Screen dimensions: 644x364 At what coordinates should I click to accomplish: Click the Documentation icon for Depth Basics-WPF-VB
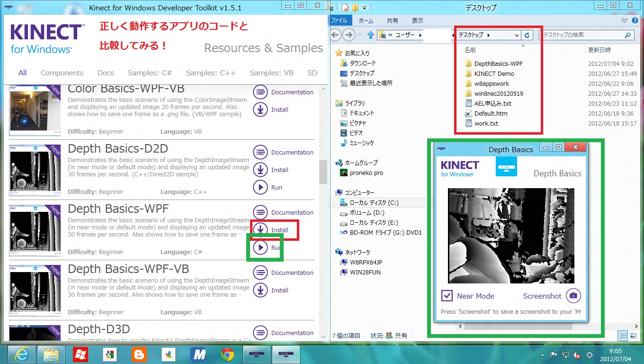pyautogui.click(x=260, y=273)
